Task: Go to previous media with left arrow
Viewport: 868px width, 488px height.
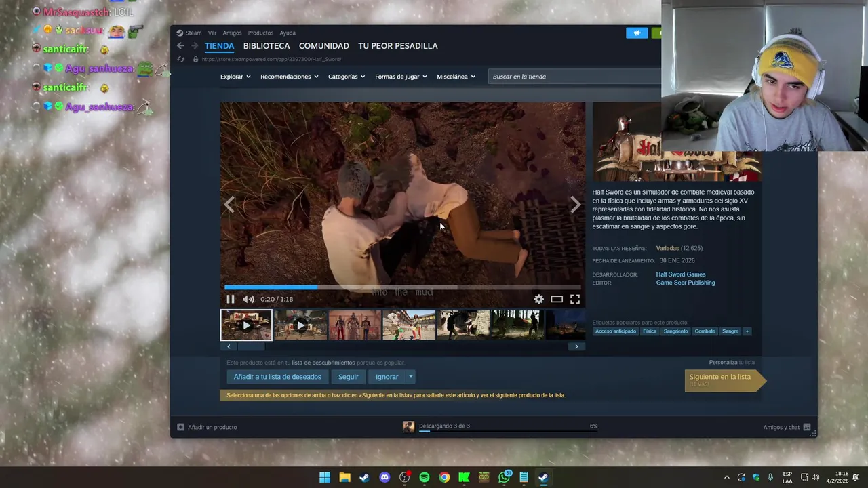Action: [x=230, y=204]
